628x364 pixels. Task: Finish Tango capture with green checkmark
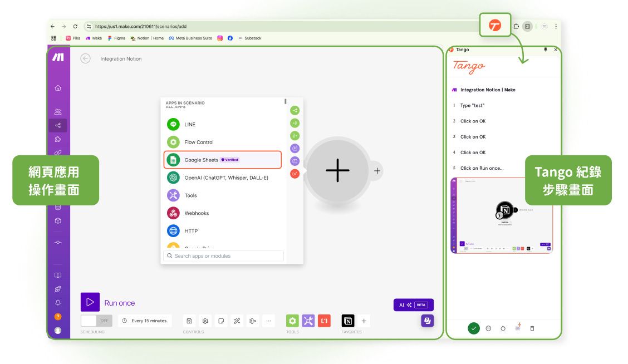[474, 328]
